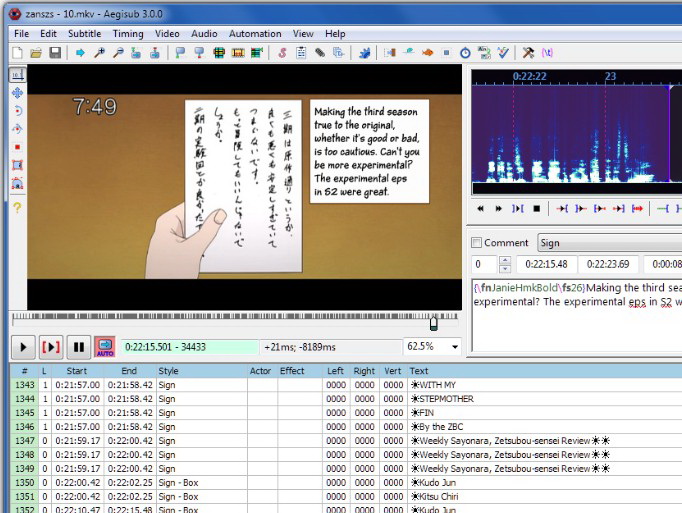Open the Fonts Collector icon
Viewport: 682px width, 513px height.
tap(338, 53)
